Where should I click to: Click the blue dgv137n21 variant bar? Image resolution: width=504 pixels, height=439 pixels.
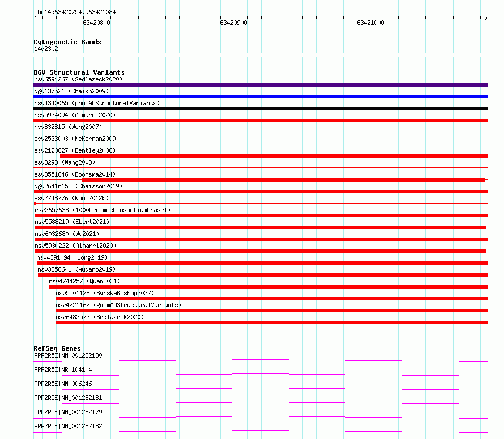tap(260, 97)
